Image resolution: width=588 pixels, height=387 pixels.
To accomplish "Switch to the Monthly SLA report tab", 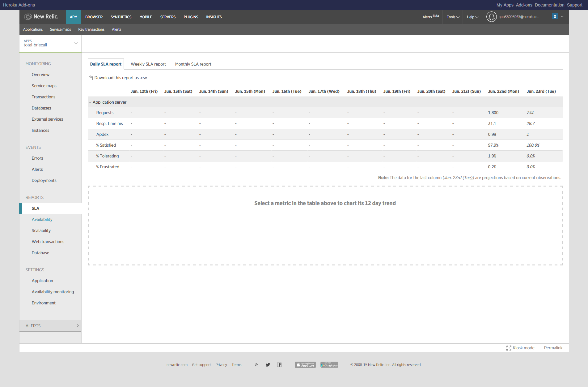I will point(193,64).
